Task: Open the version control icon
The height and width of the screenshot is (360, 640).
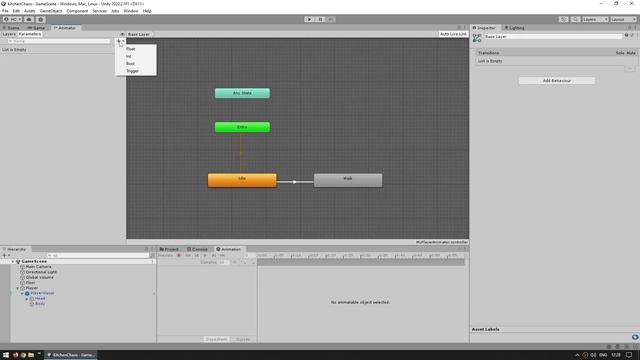Action: click(40, 19)
